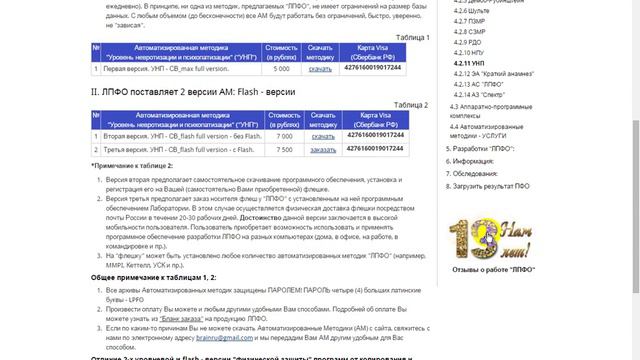Click the download link for Первая версия row
Viewport: 640px width, 360px height.
pyautogui.click(x=320, y=69)
